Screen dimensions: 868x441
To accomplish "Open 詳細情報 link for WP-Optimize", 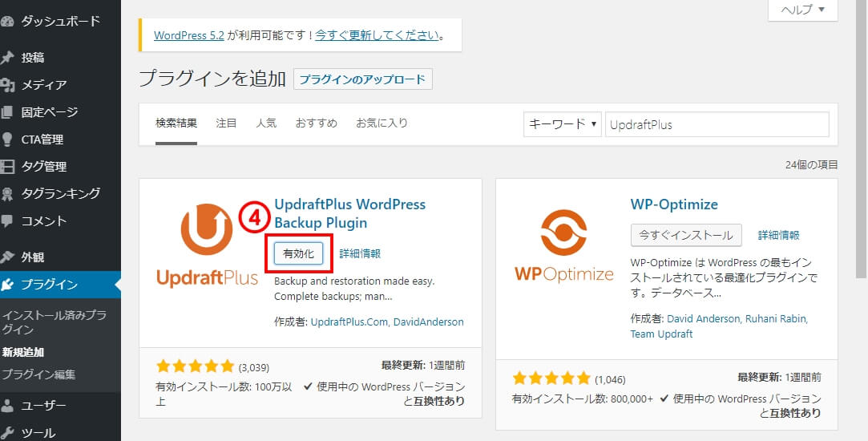I will [779, 235].
